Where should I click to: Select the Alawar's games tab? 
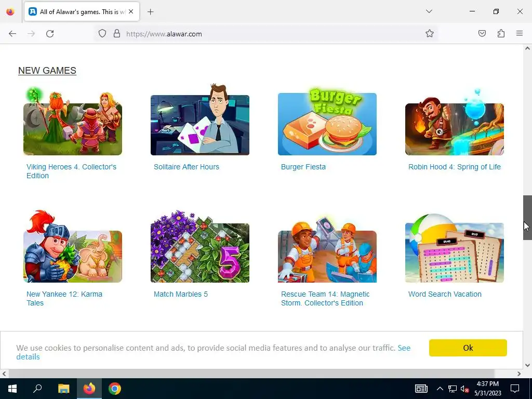(82, 11)
